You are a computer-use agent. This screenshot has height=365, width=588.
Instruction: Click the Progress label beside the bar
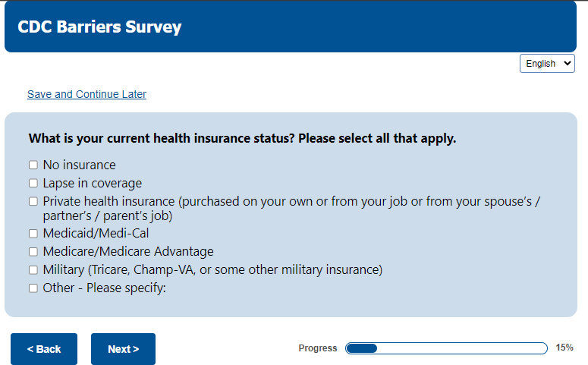click(x=318, y=348)
